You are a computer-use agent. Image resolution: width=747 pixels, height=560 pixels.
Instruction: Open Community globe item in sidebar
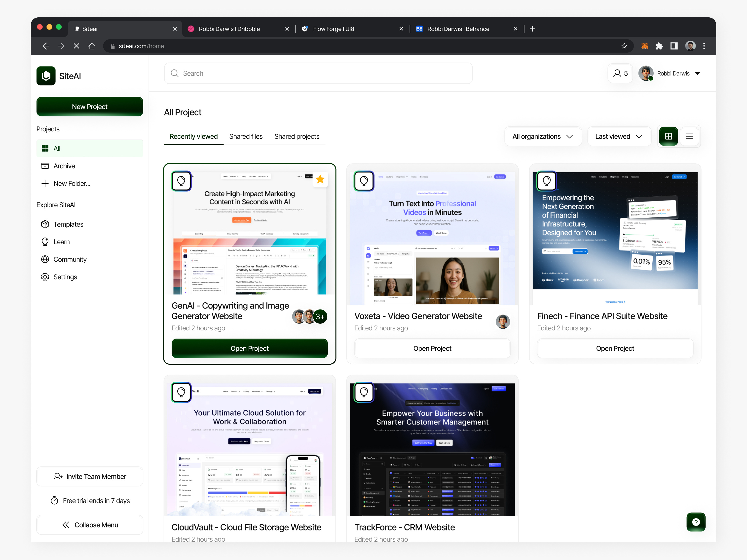[70, 259]
